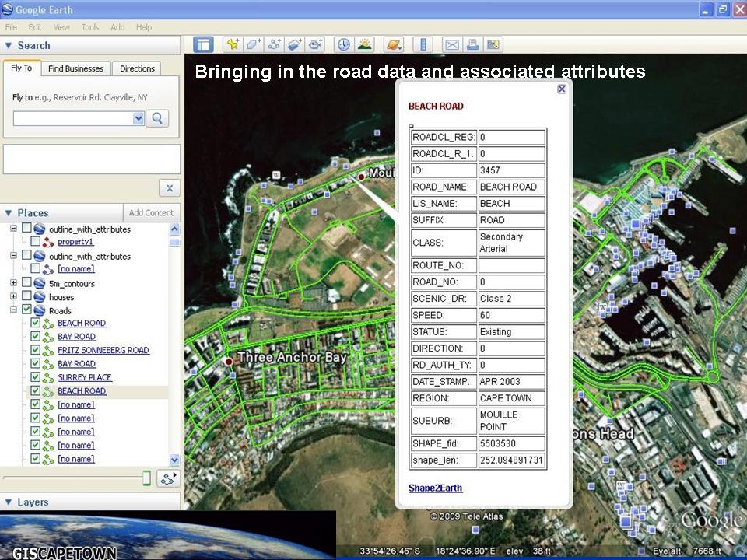
Task: Collapse the Roads folder
Action: tap(13, 310)
